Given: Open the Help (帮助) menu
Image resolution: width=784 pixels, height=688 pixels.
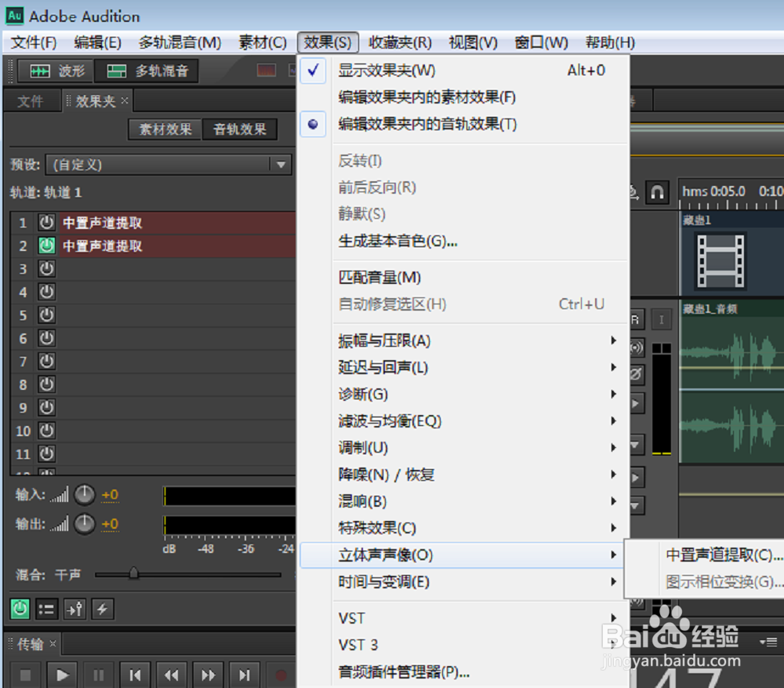Looking at the screenshot, I should [x=610, y=42].
